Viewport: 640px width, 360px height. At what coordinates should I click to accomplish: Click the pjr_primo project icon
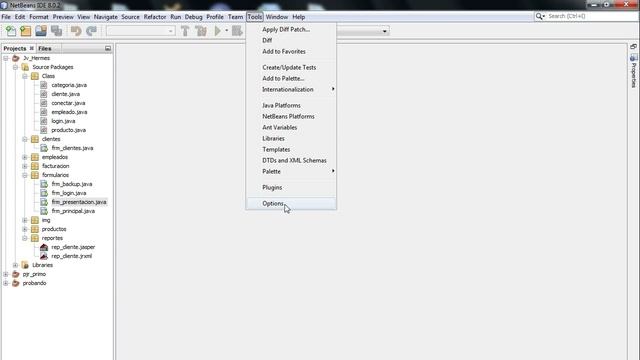pos(16,274)
